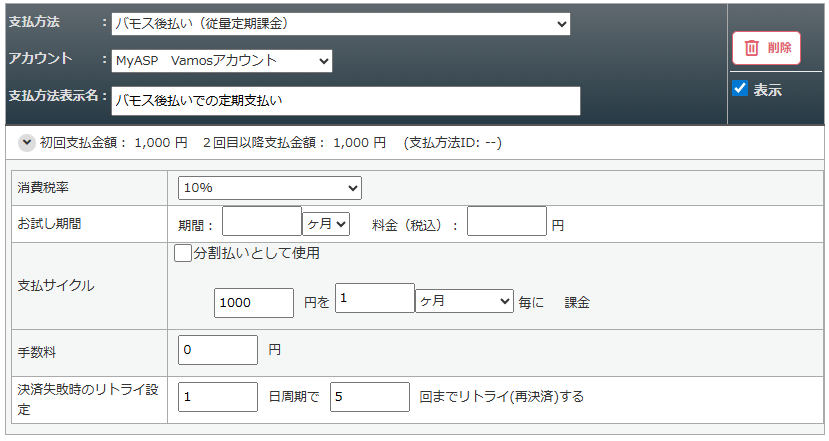Click the retry count field showing 5
Image resolution: width=829 pixels, height=441 pixels.
(370, 397)
